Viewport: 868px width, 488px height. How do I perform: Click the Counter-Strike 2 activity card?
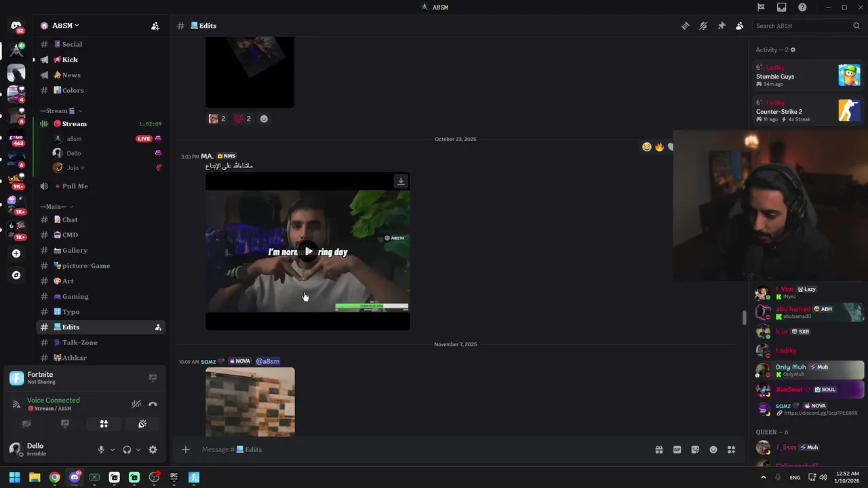[808, 110]
